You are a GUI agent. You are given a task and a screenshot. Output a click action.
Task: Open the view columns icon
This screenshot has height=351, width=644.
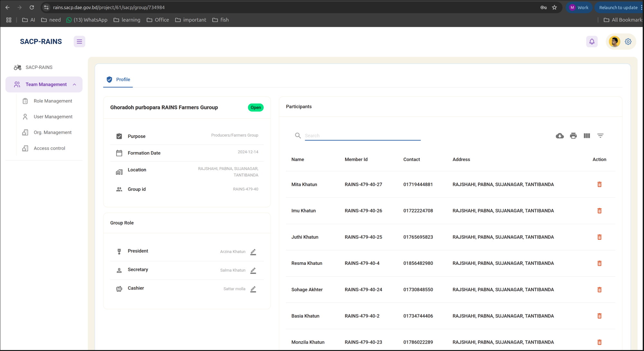(587, 136)
